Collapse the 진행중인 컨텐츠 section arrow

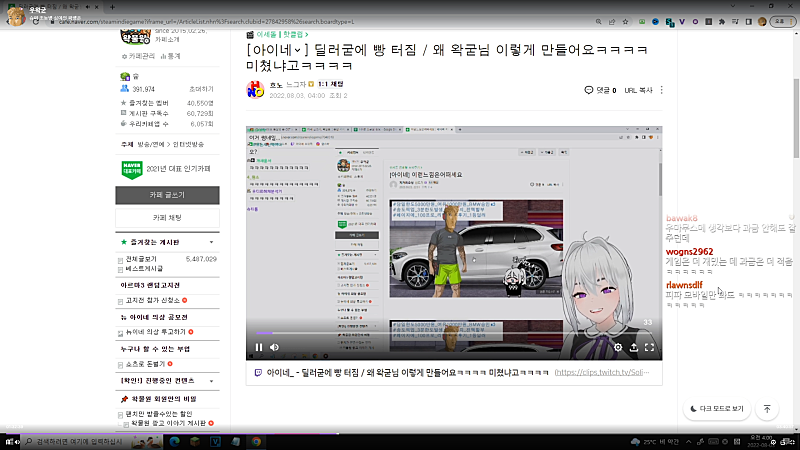tap(211, 380)
